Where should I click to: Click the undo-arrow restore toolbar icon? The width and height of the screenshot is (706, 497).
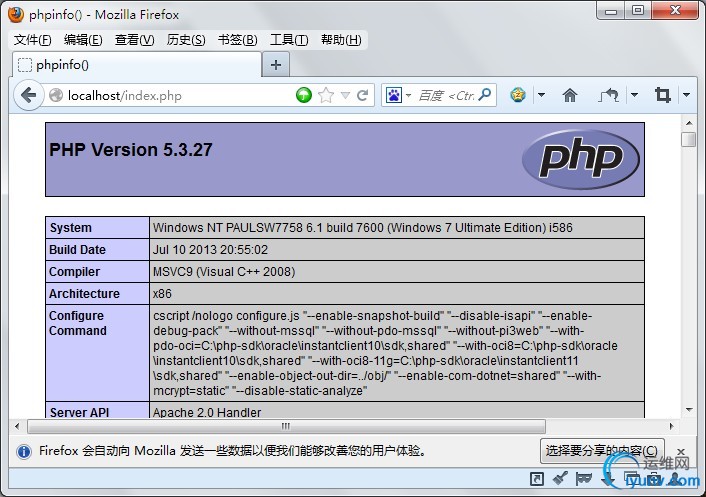click(609, 95)
